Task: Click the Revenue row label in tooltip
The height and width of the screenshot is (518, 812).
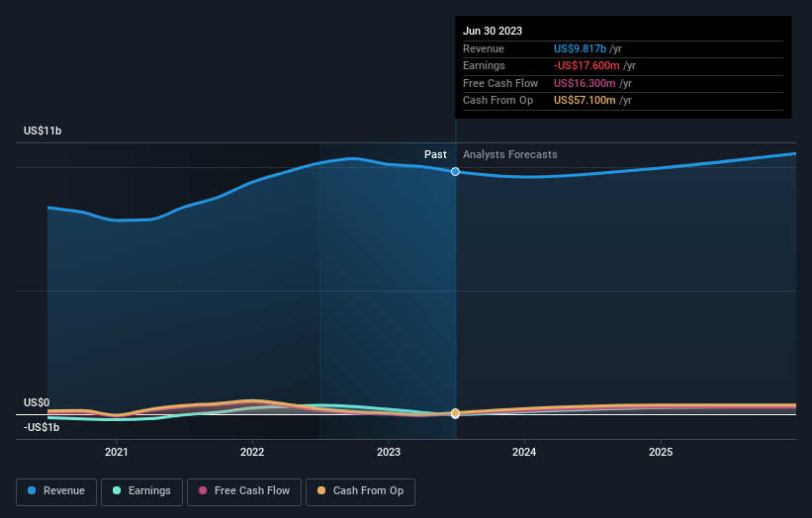Action: coord(484,48)
